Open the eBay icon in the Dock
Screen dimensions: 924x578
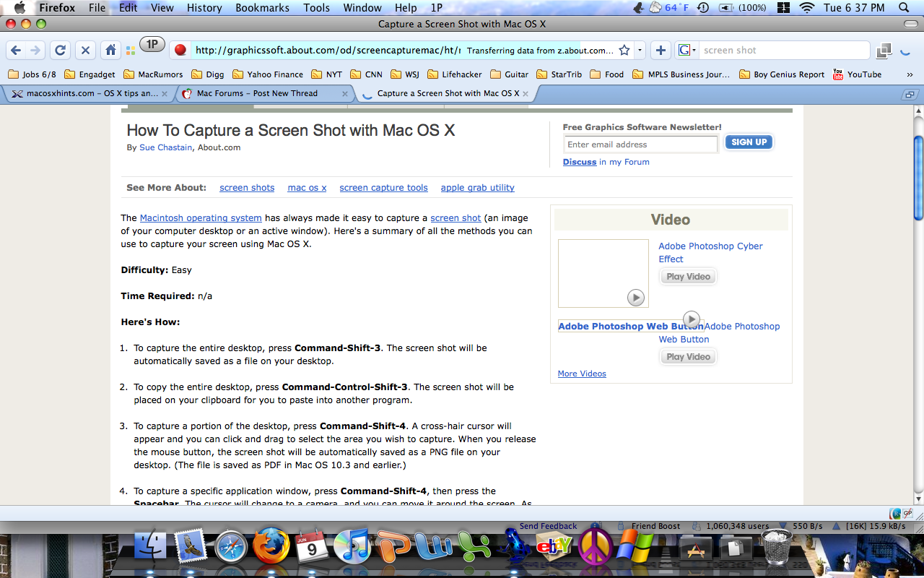554,547
